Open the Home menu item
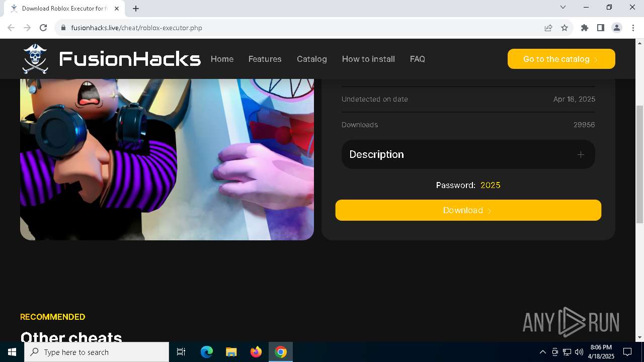The width and height of the screenshot is (644, 362). click(x=222, y=59)
